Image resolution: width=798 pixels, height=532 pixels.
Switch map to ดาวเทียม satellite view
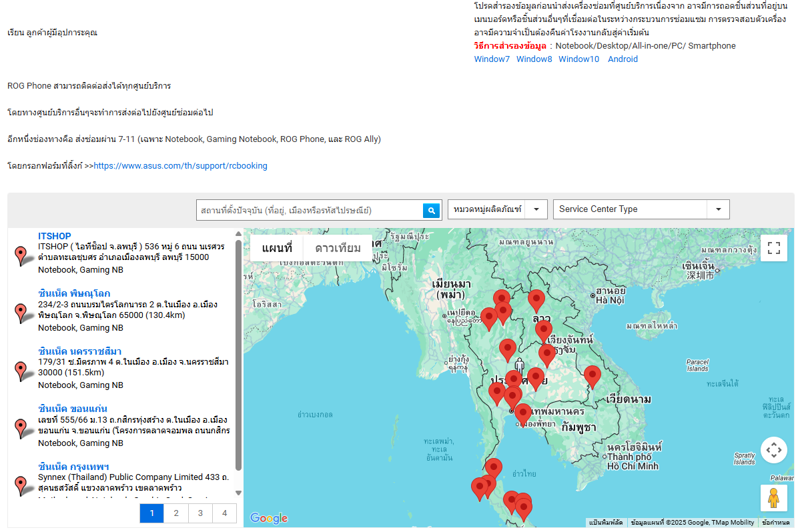[x=338, y=248]
